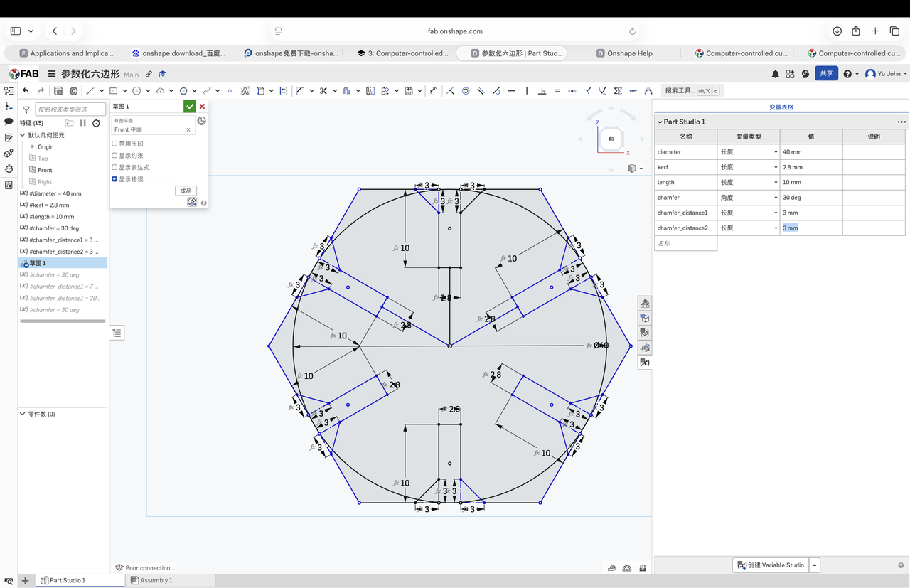This screenshot has height=588, width=910.
Task: Toggle the 显示约束 checkbox
Action: (x=114, y=156)
